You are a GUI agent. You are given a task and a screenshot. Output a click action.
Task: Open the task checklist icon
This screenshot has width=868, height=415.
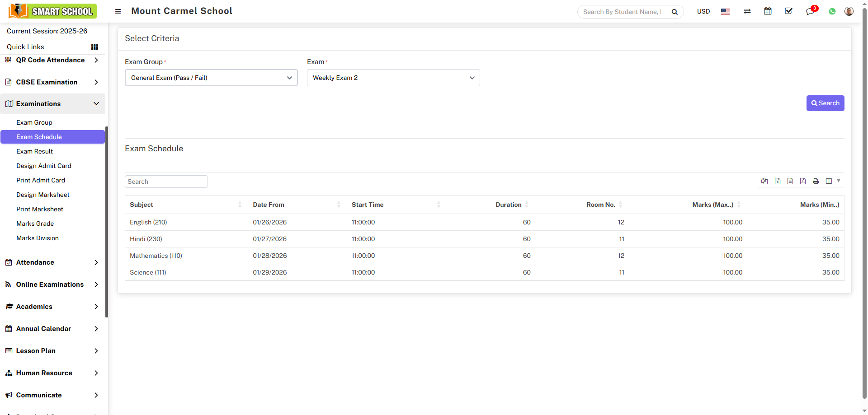tap(788, 11)
